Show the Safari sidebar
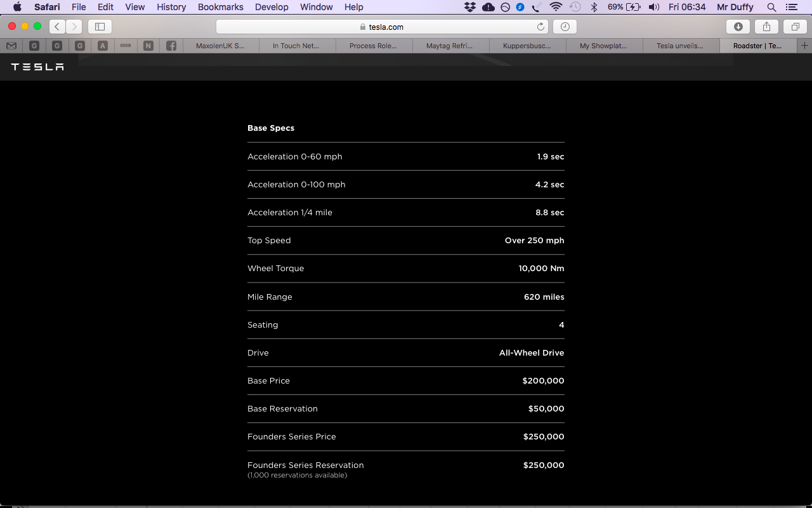The image size is (812, 508). (100, 27)
